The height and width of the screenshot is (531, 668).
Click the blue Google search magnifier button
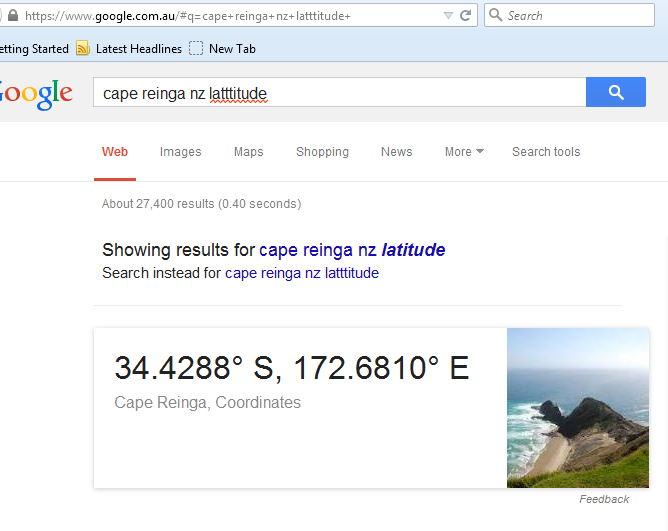(616, 92)
